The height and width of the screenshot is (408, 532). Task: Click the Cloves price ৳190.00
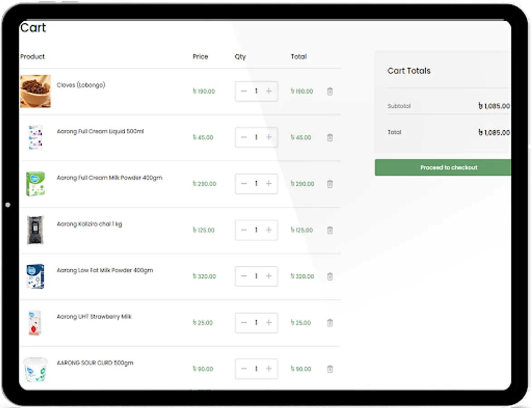pos(204,91)
